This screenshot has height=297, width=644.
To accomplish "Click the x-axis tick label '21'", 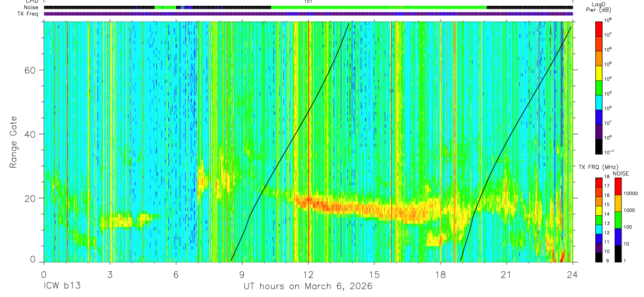I will pos(506,275).
